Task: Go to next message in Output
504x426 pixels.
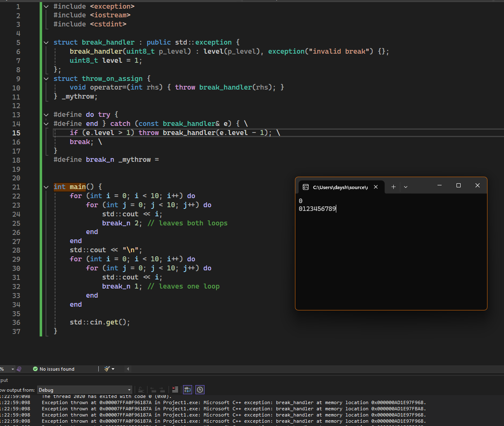Action: (x=162, y=390)
